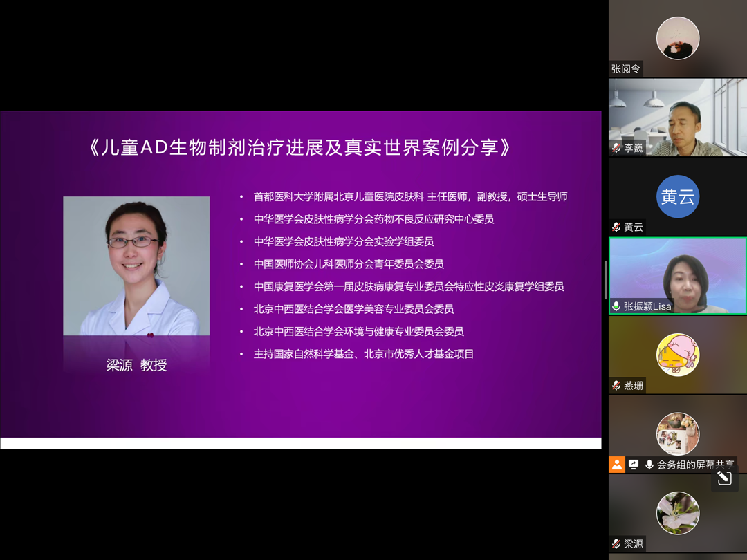Click the bullet 中国医师协会儿科医师分会青年委员会委员

coord(349,264)
